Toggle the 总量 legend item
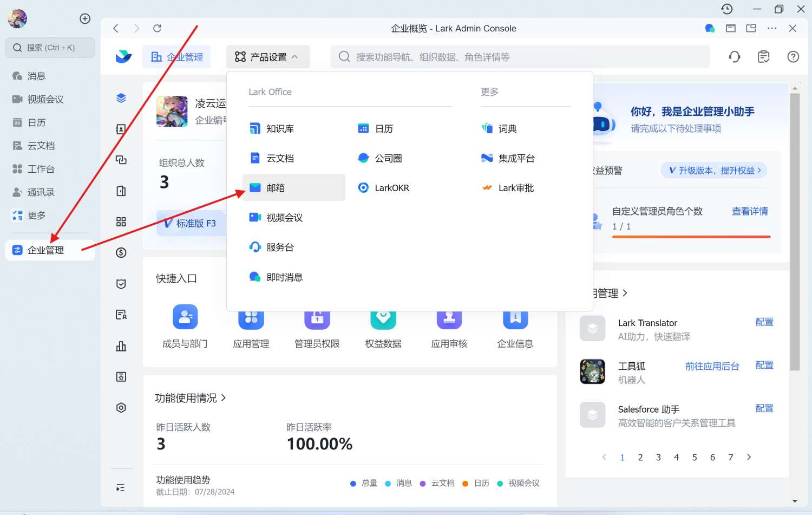The height and width of the screenshot is (515, 812). point(364,483)
